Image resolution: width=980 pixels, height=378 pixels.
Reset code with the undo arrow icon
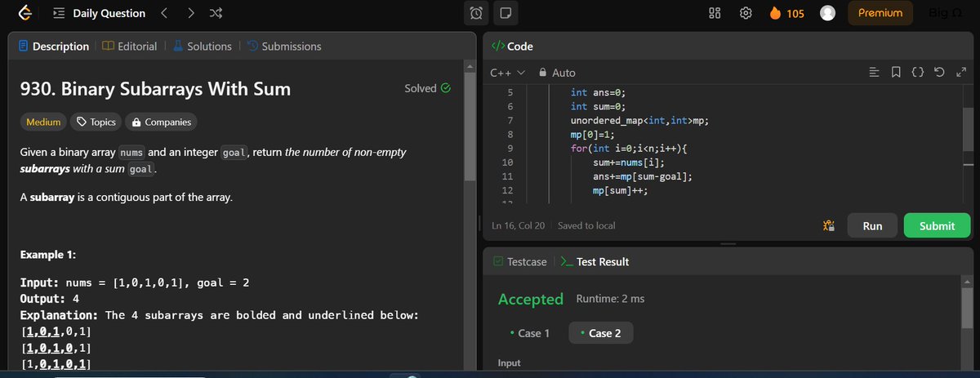point(939,73)
